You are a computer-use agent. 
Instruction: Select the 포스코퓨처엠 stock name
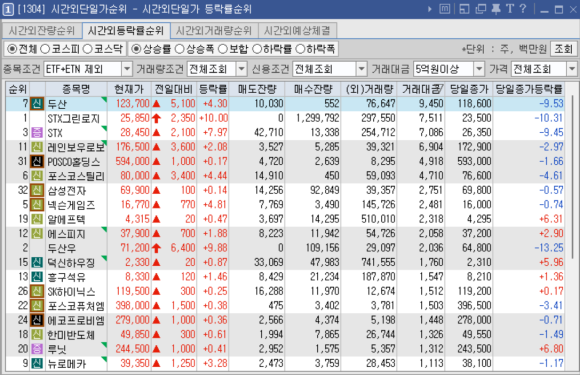[76, 306]
